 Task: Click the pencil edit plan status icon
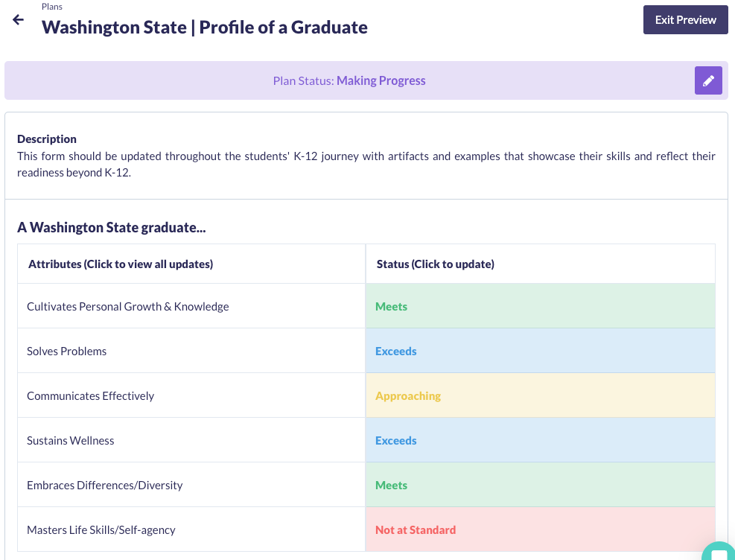708,80
